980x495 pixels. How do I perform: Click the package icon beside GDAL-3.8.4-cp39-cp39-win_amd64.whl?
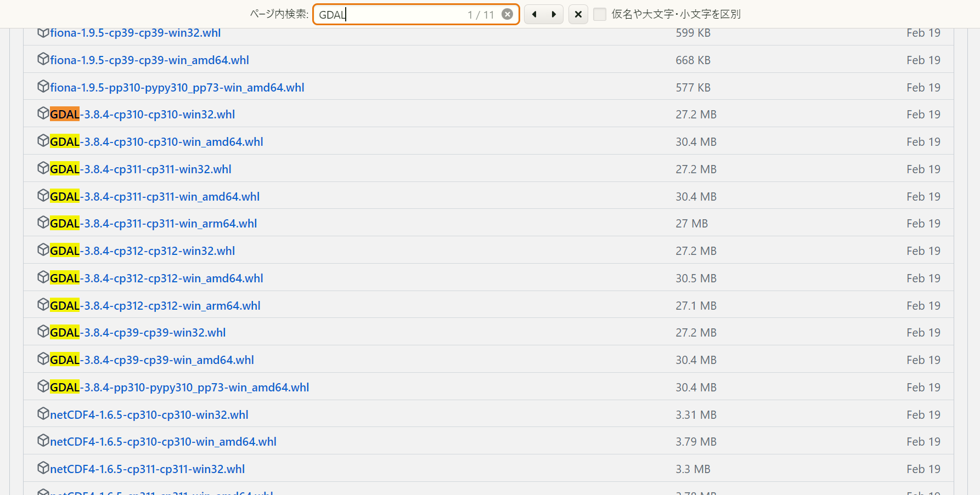[43, 359]
